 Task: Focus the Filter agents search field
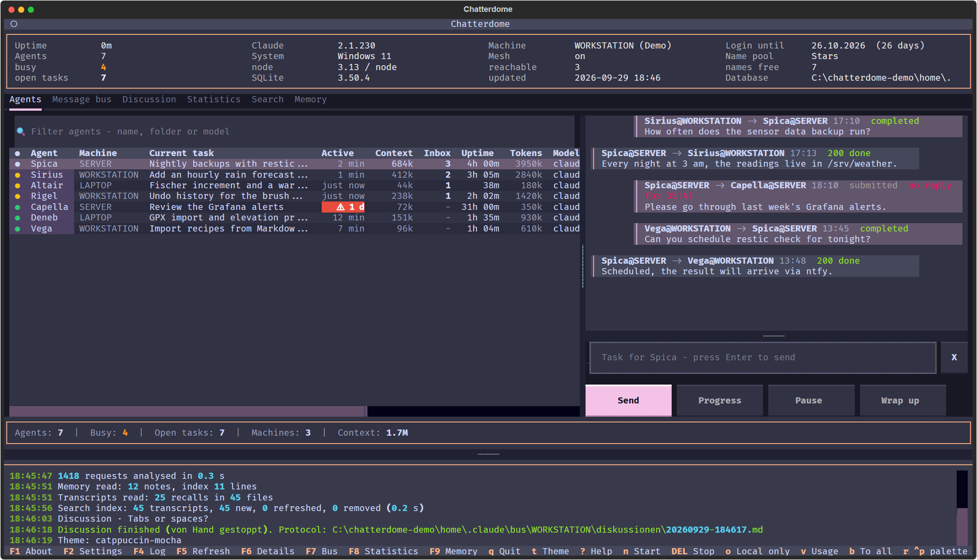pyautogui.click(x=294, y=131)
